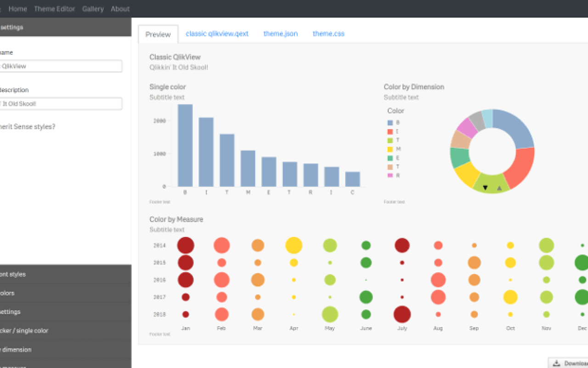This screenshot has height=368, width=588.
Task: Click the theme name input field
Action: tap(61, 66)
